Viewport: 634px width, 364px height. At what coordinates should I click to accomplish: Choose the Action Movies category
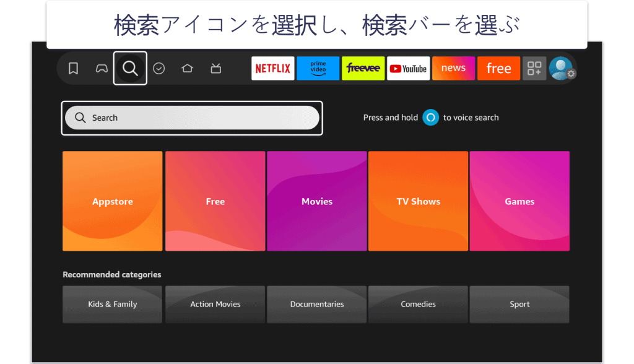[215, 304]
